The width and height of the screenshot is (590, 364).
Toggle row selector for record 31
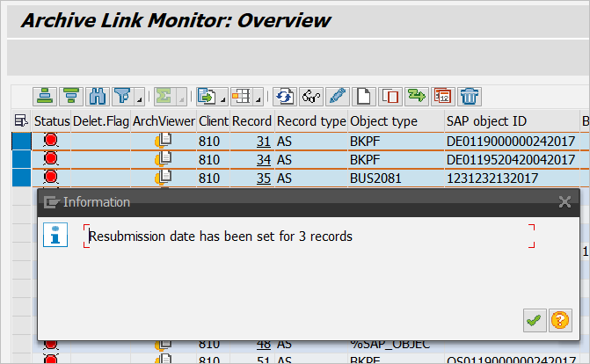(20, 140)
